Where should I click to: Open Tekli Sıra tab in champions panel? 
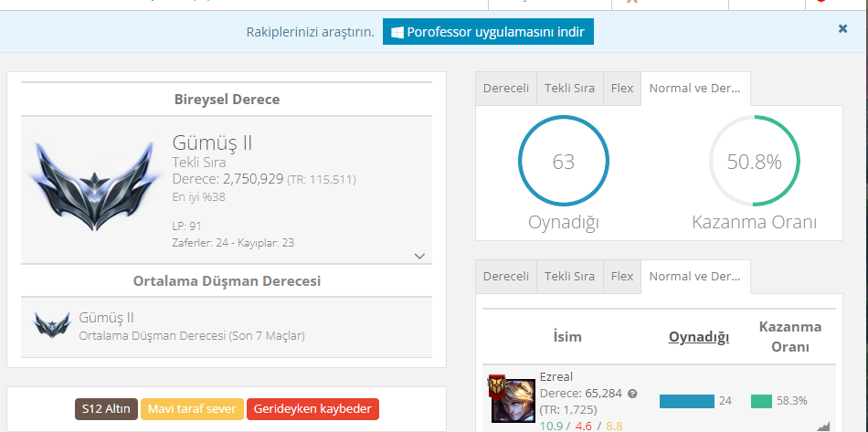tap(569, 276)
